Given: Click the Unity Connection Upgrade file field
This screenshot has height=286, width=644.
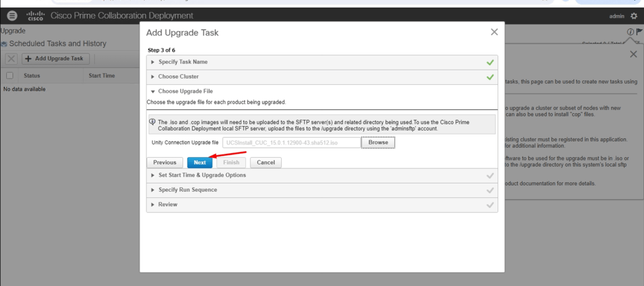Looking at the screenshot, I should (291, 143).
